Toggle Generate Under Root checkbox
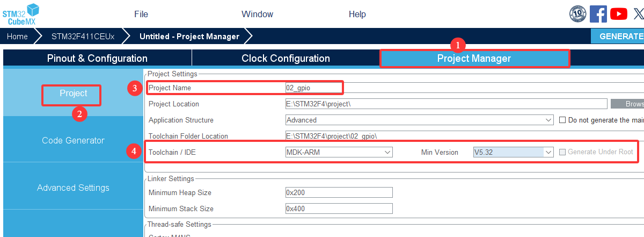Image resolution: width=644 pixels, height=237 pixels. click(563, 152)
